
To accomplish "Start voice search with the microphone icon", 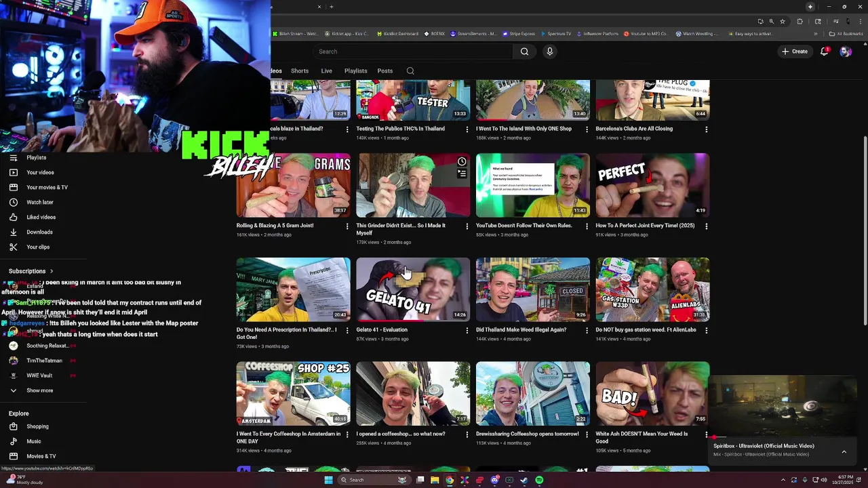I will (x=550, y=52).
